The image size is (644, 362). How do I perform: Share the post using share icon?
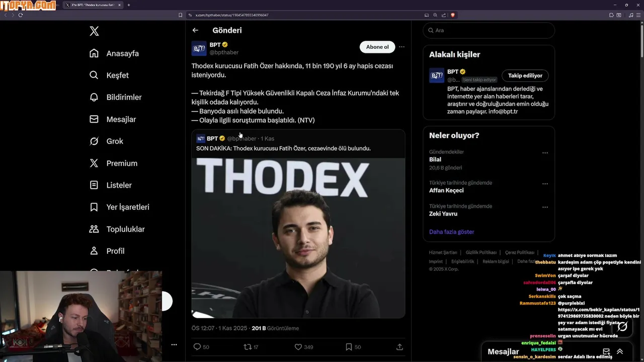tap(399, 347)
